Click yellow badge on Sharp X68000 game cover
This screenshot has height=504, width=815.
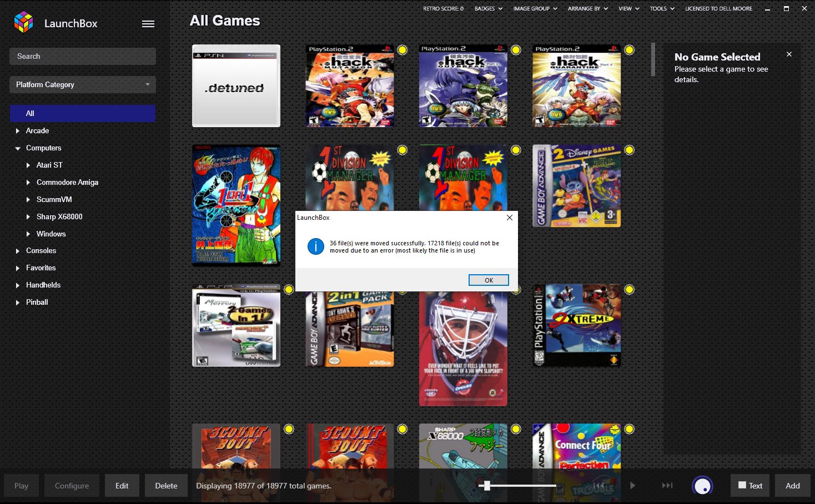click(x=516, y=429)
